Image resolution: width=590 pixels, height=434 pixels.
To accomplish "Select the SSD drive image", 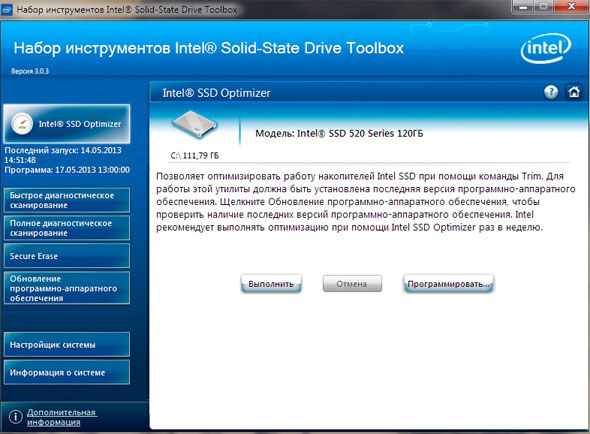I will pyautogui.click(x=195, y=125).
